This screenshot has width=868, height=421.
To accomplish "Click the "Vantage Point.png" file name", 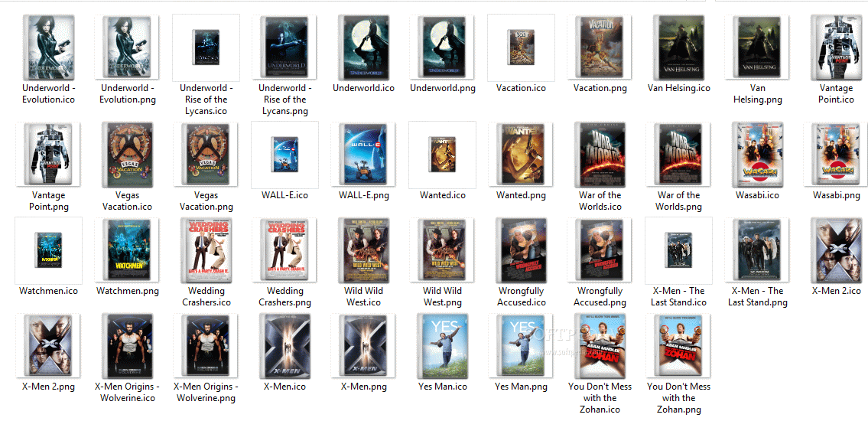I will pos(49,201).
